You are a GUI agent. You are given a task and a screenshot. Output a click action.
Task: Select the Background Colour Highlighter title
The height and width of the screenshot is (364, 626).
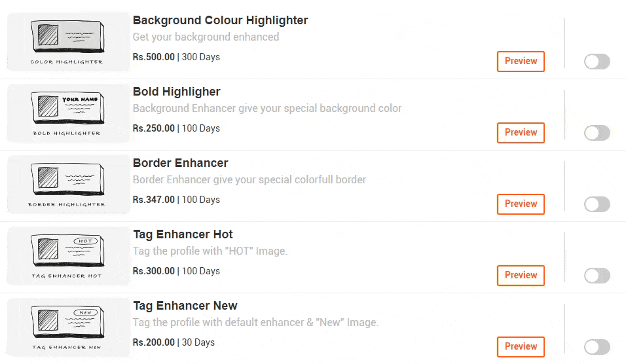point(221,20)
